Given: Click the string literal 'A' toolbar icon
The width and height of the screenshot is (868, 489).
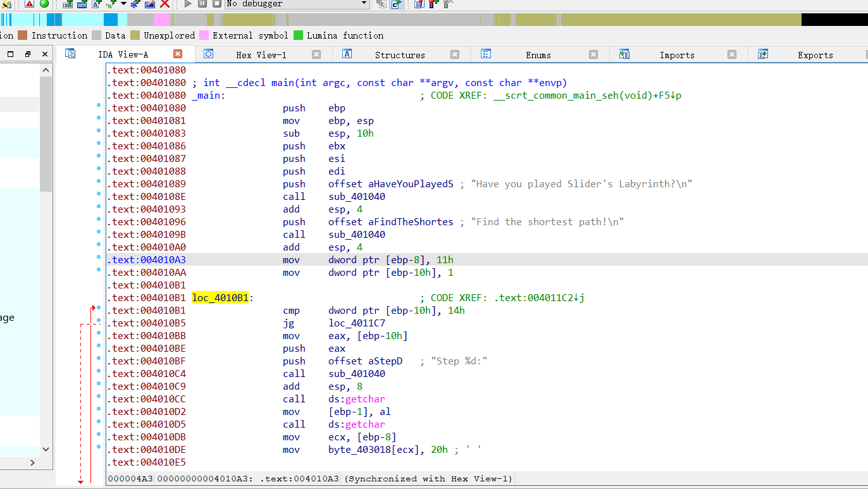Looking at the screenshot, I should pos(97,4).
